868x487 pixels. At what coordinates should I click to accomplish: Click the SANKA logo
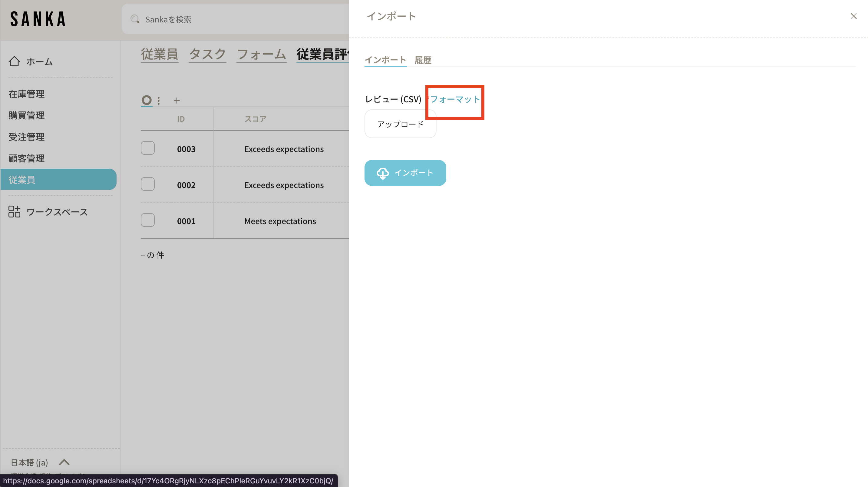point(38,19)
